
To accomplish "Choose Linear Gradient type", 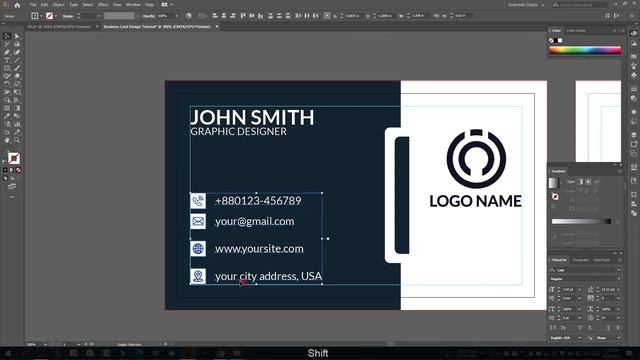I will click(x=580, y=182).
